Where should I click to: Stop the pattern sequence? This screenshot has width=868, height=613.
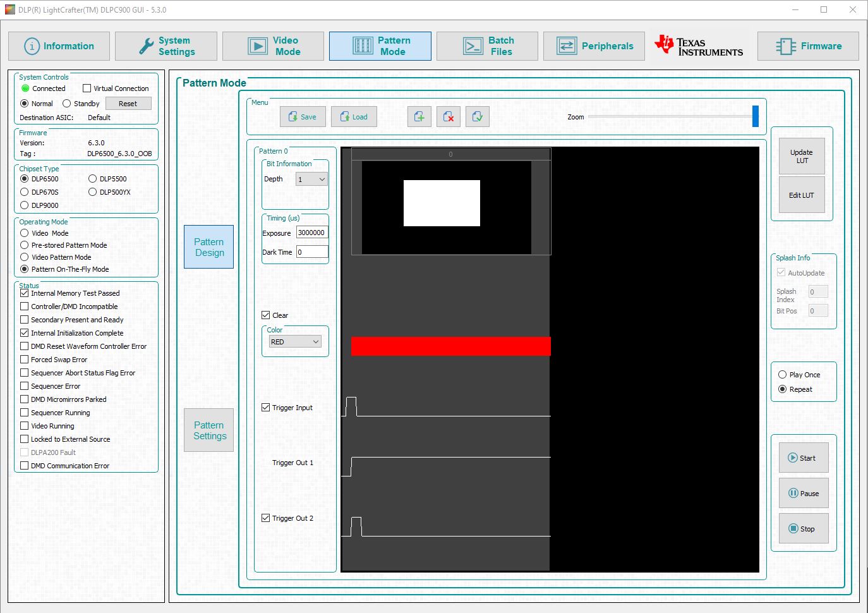[804, 528]
